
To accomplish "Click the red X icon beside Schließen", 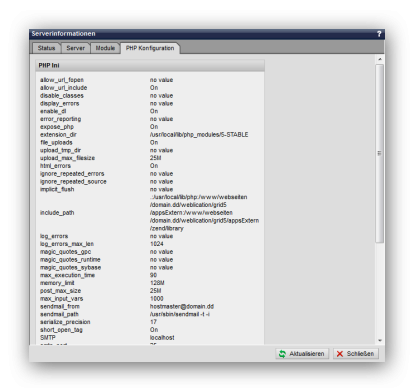I will coord(340,354).
